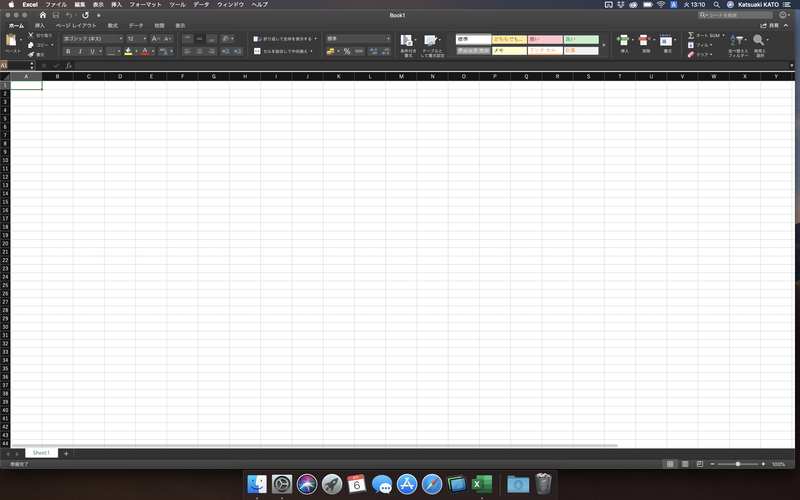
Task: Expand the font color dropdown arrow
Action: click(153, 51)
